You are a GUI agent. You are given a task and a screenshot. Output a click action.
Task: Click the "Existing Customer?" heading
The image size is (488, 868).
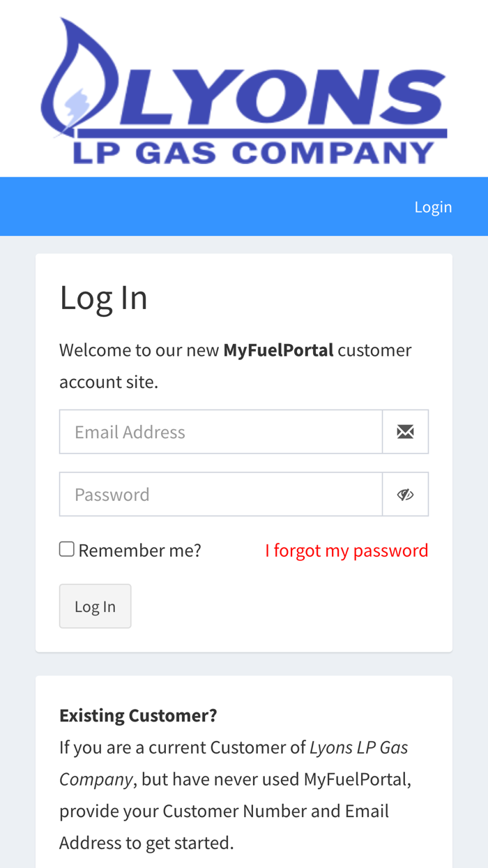point(138,715)
